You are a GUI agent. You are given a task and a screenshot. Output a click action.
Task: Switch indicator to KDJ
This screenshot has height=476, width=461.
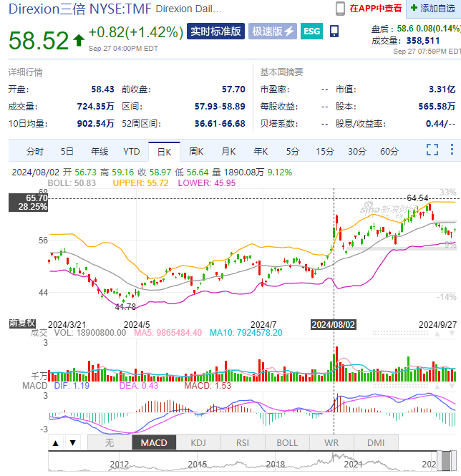[x=198, y=442]
